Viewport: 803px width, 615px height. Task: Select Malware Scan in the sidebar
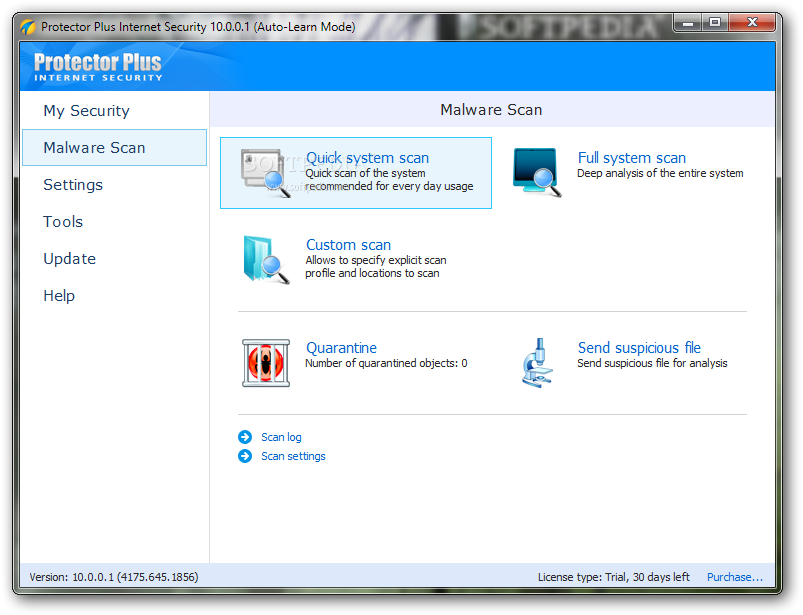[x=114, y=147]
